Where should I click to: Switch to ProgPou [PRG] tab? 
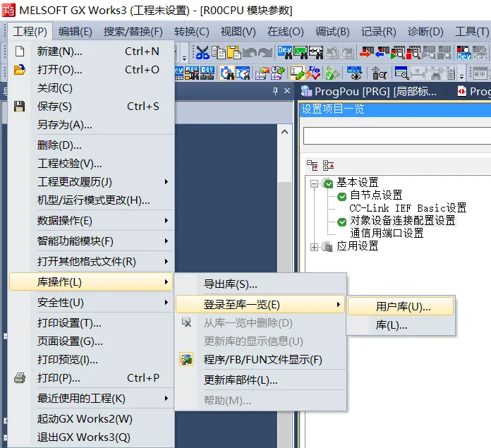pyautogui.click(x=368, y=92)
